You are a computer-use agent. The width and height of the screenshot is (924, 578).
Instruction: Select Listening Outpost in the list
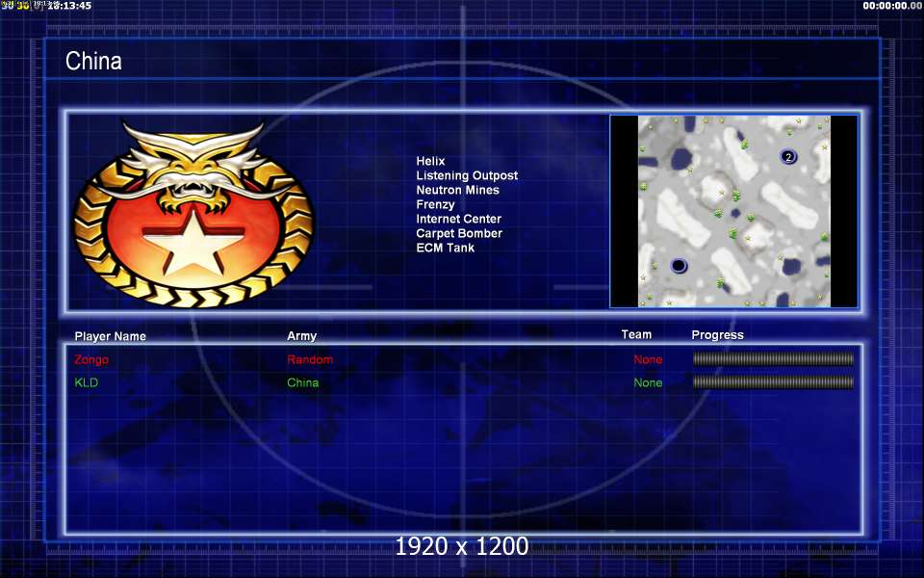(x=467, y=175)
